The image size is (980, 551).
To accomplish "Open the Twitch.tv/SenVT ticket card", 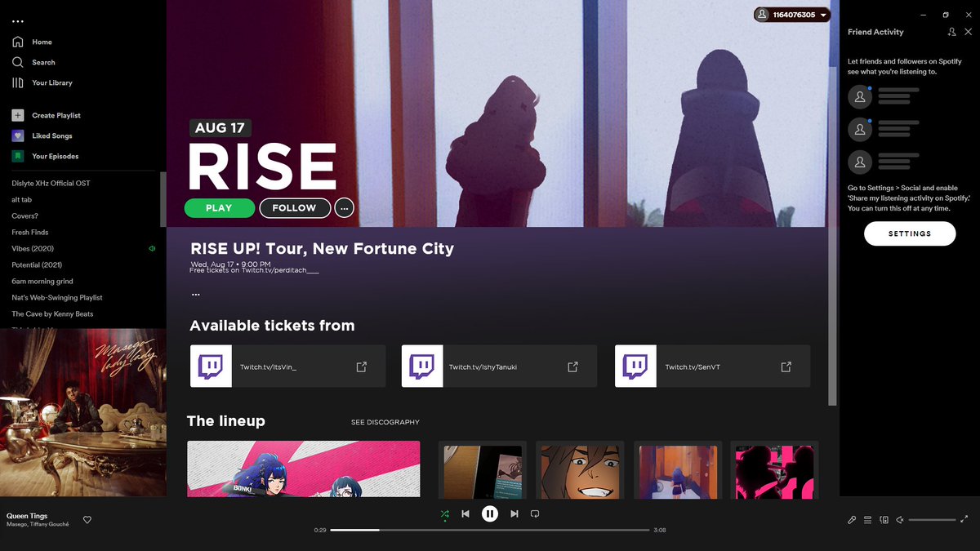I will (x=712, y=366).
